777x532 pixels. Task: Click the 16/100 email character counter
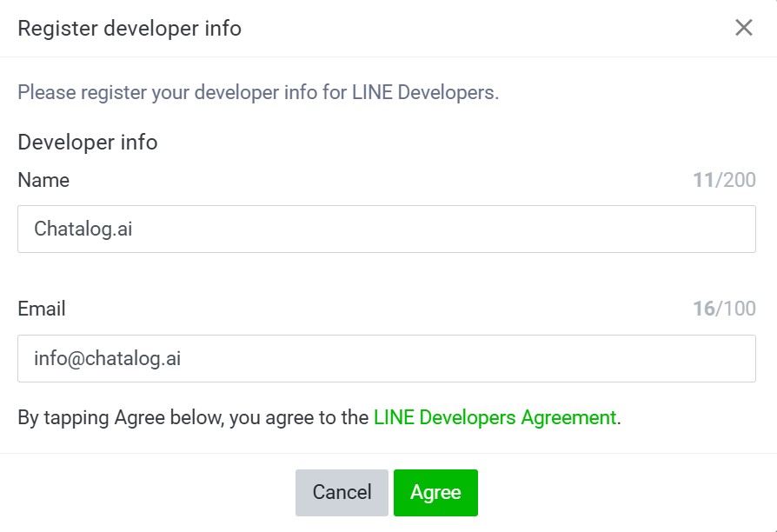pos(724,309)
